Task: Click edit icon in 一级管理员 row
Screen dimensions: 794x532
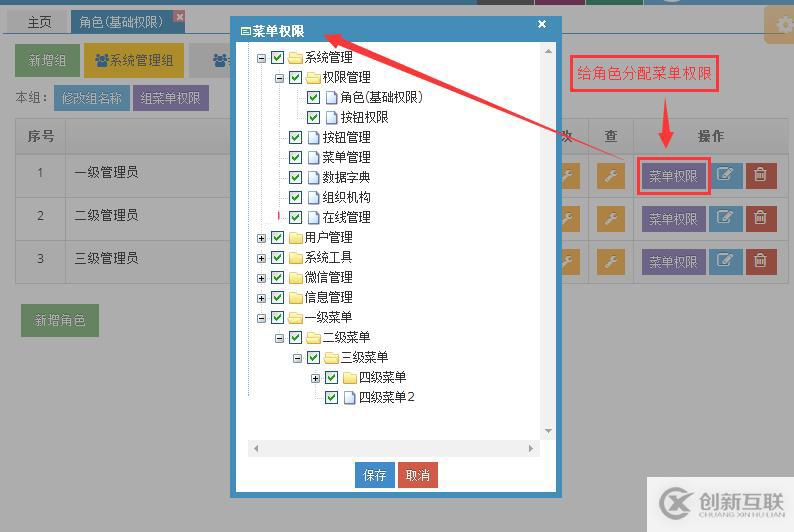Action: [725, 175]
